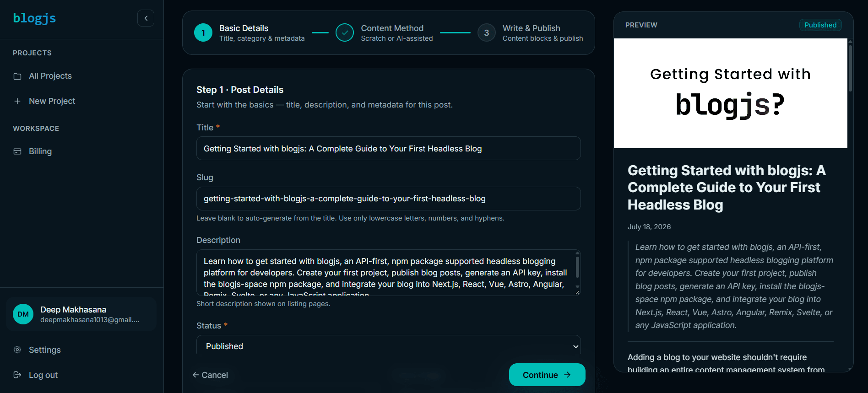Click the Content Method checkmark circle

point(345,33)
